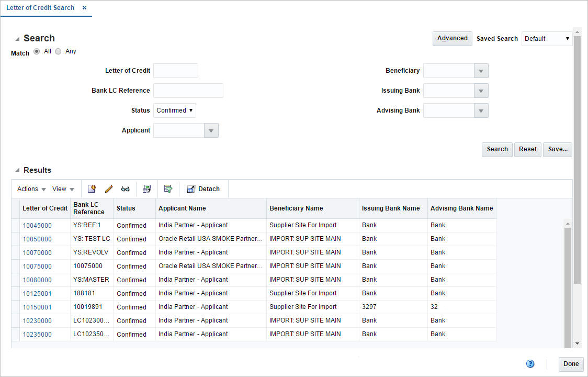Viewport: 588px width, 377px height.
Task: Open the View record glasses icon
Action: coord(126,188)
